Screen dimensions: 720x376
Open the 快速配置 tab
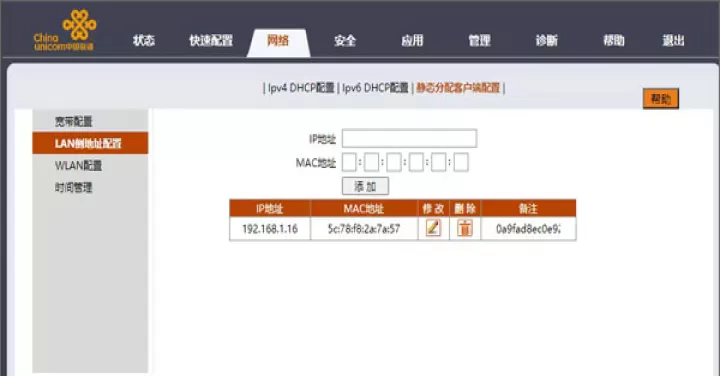click(x=211, y=40)
